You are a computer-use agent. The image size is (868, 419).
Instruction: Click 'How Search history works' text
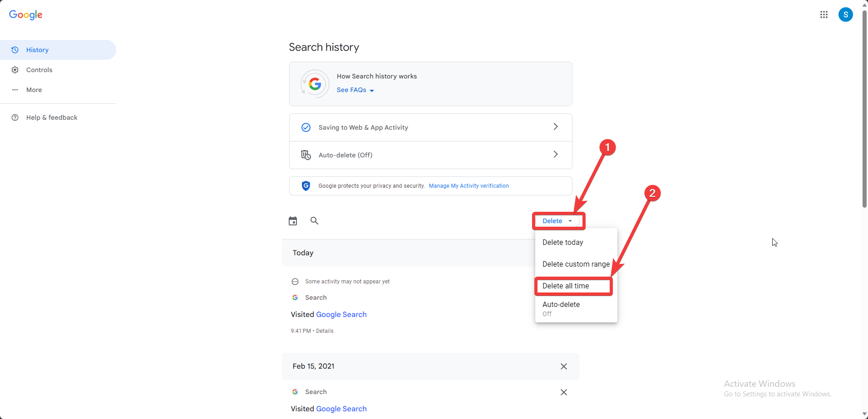[x=377, y=76]
